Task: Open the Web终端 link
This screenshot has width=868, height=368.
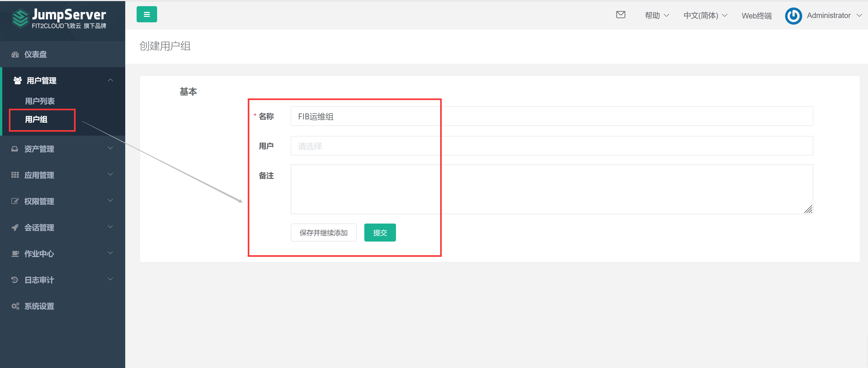Action: pos(756,15)
